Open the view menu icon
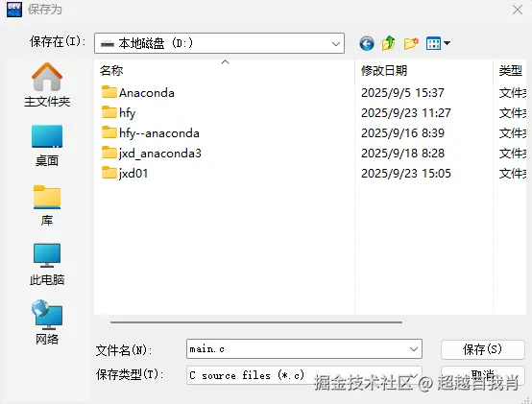 438,43
